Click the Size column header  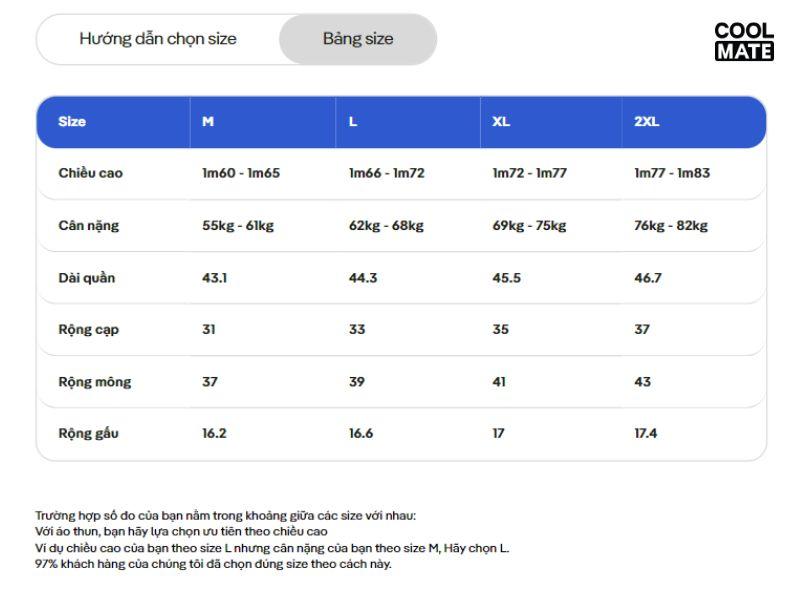click(x=72, y=122)
